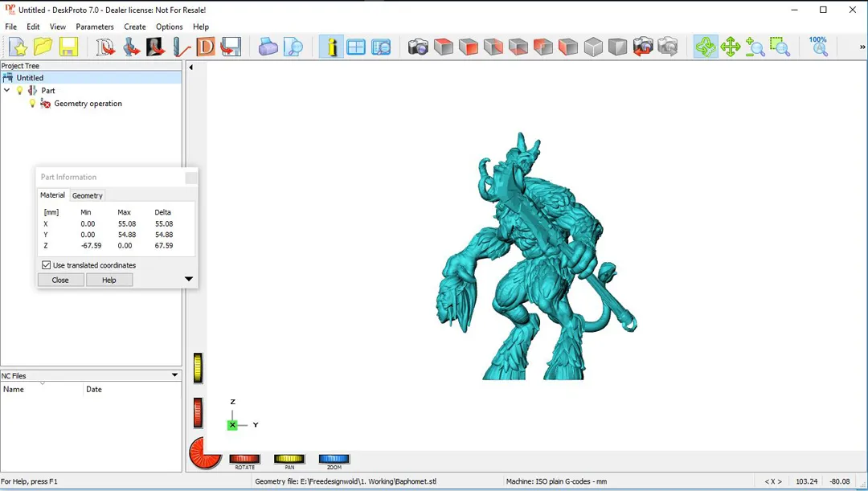Toggle the light bulb beside Geometry operation
Screen dimensions: 868x491
coord(32,103)
